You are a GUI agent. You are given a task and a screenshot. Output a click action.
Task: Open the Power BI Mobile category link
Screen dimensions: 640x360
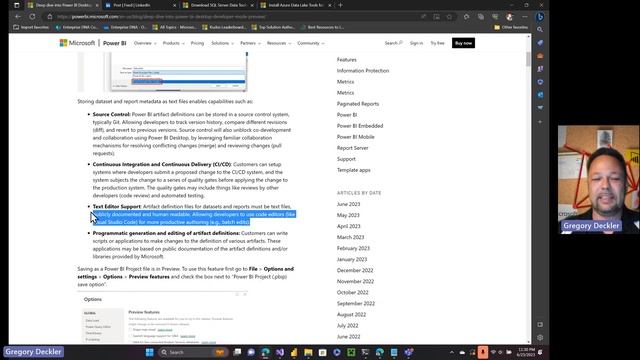click(356, 137)
